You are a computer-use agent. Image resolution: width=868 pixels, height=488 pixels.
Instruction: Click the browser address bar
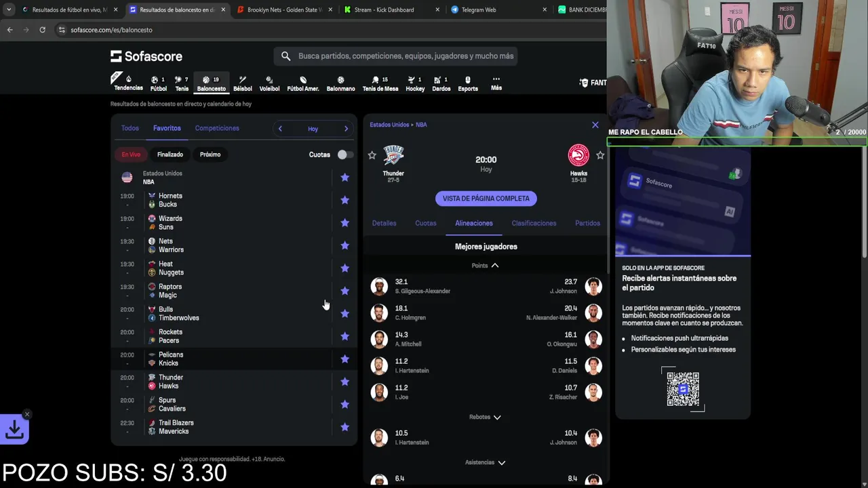(325, 30)
